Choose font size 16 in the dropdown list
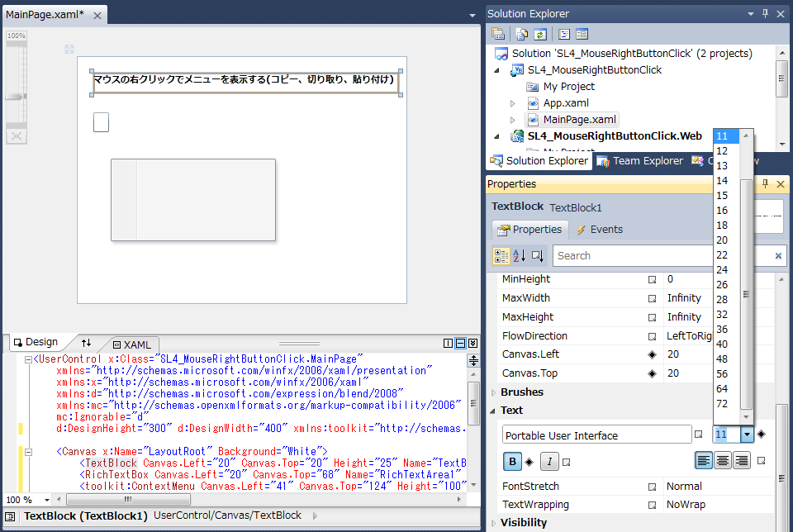 click(x=726, y=211)
